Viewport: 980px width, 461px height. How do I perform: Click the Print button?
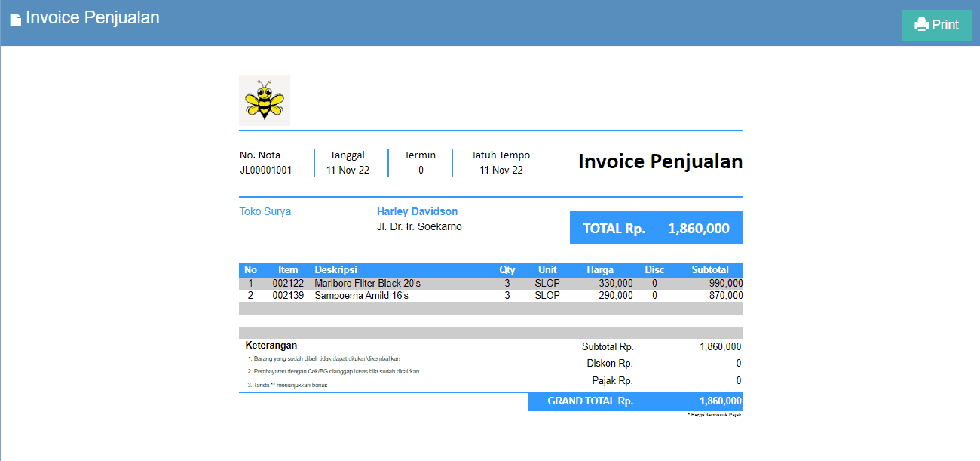point(936,26)
